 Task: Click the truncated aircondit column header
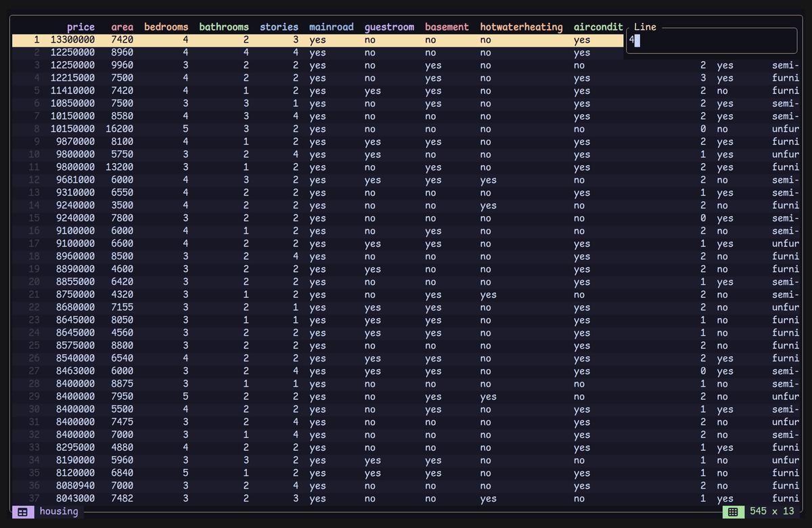[598, 27]
